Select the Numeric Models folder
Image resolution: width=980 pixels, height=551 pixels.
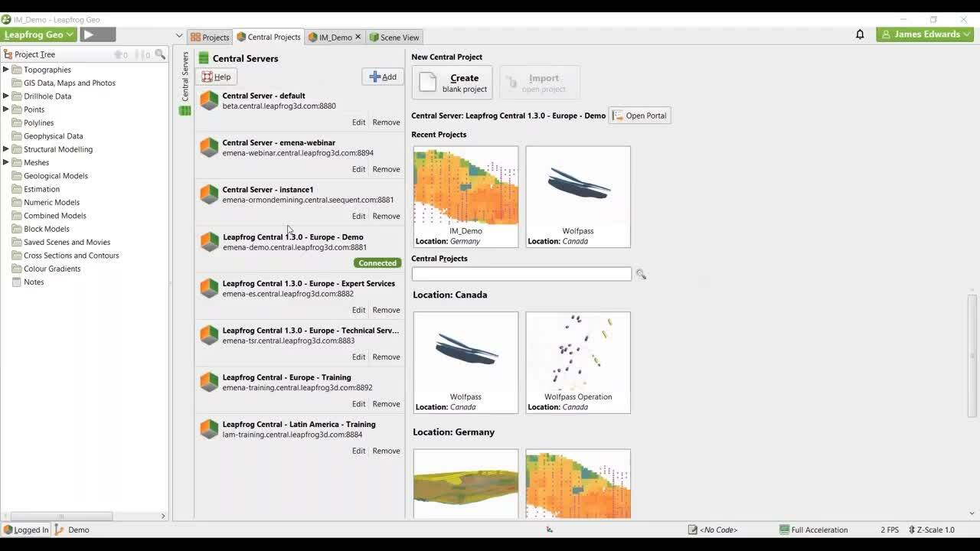[x=46, y=202]
